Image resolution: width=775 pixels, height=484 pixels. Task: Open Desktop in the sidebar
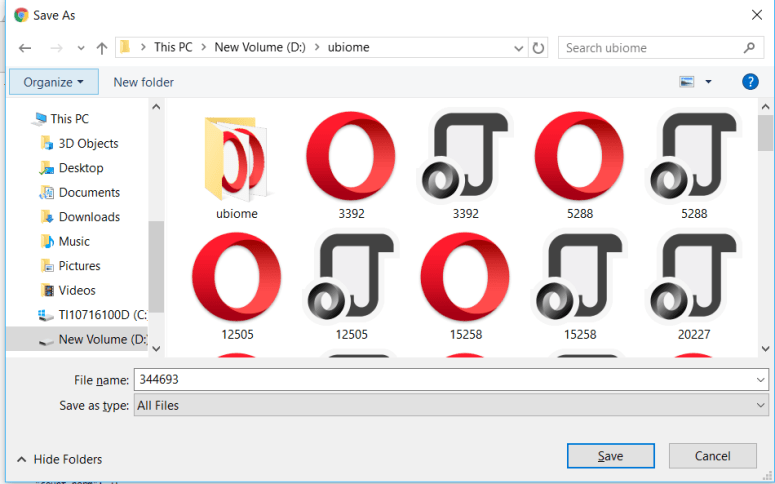81,168
